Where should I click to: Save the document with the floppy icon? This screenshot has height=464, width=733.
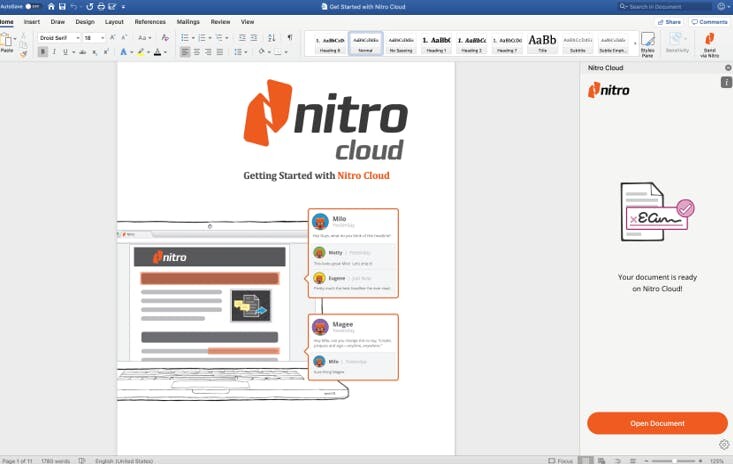62,7
